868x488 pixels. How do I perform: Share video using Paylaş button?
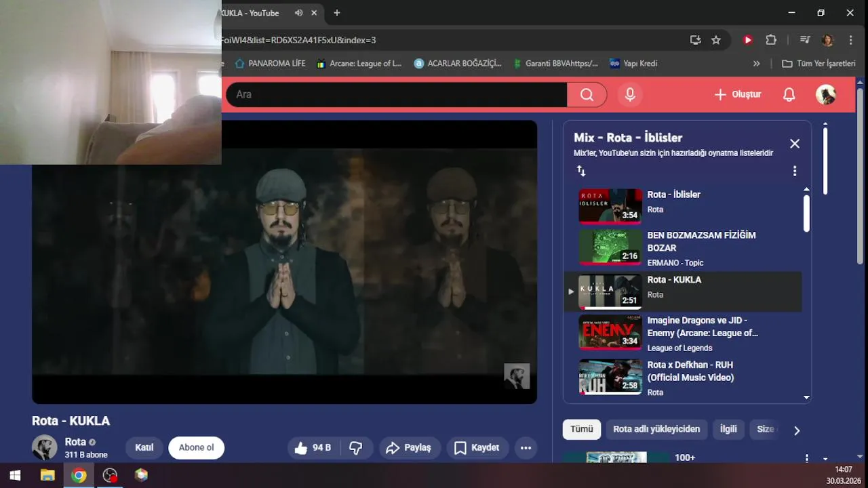[x=409, y=448]
